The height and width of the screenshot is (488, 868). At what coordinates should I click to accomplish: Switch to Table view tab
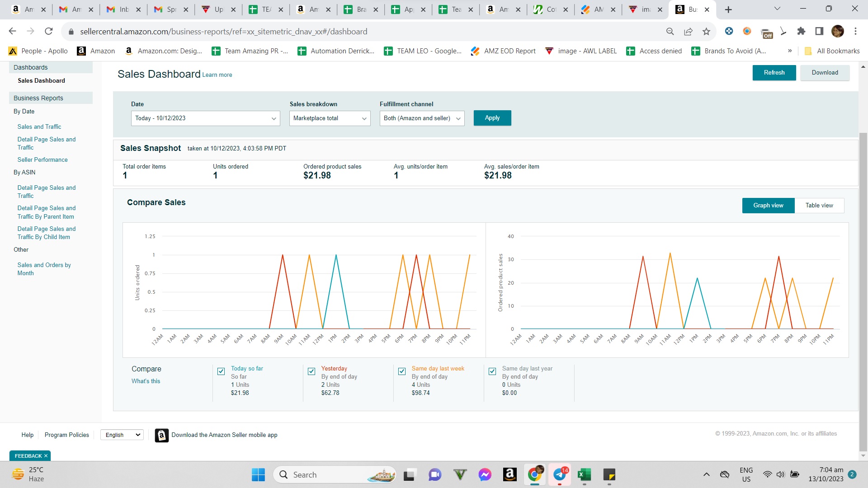pyautogui.click(x=819, y=206)
